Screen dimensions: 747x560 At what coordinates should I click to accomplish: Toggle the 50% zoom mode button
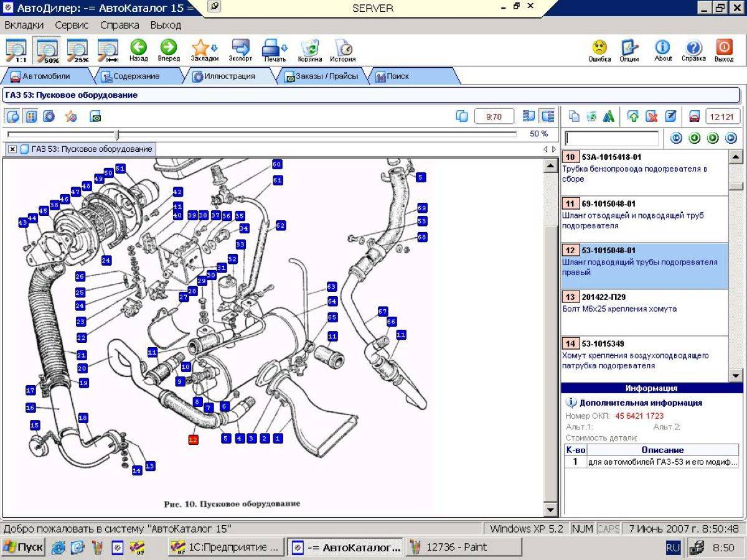tap(47, 50)
